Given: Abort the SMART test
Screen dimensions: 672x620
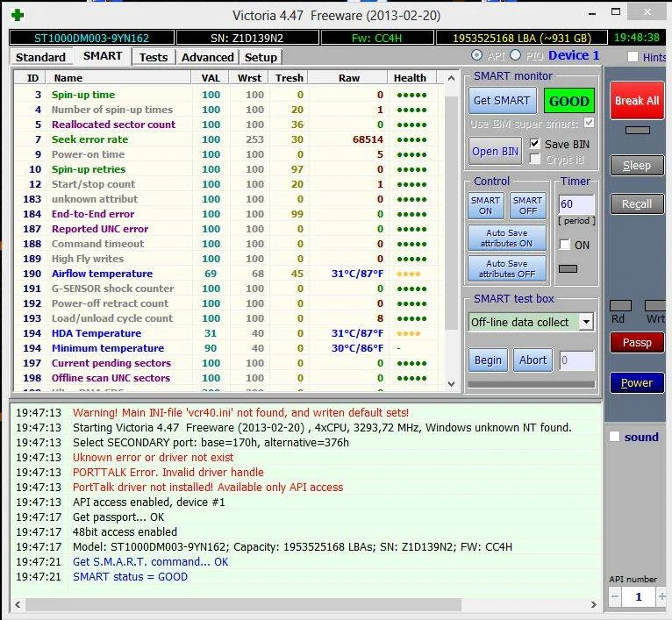Looking at the screenshot, I should coord(533,360).
